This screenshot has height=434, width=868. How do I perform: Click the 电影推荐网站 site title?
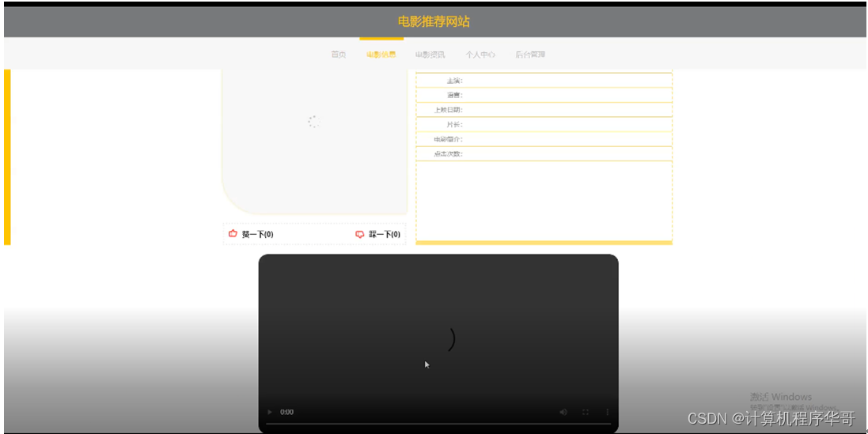pyautogui.click(x=434, y=21)
